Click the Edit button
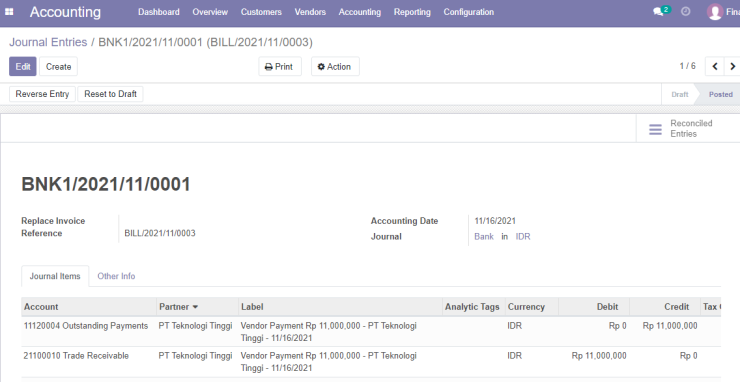The image size is (740, 382). click(x=23, y=67)
